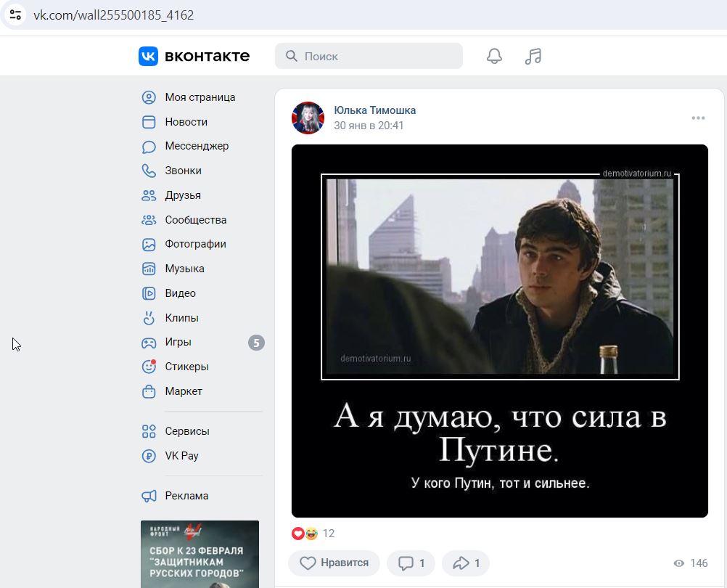Open the music note icon in header

pos(533,56)
